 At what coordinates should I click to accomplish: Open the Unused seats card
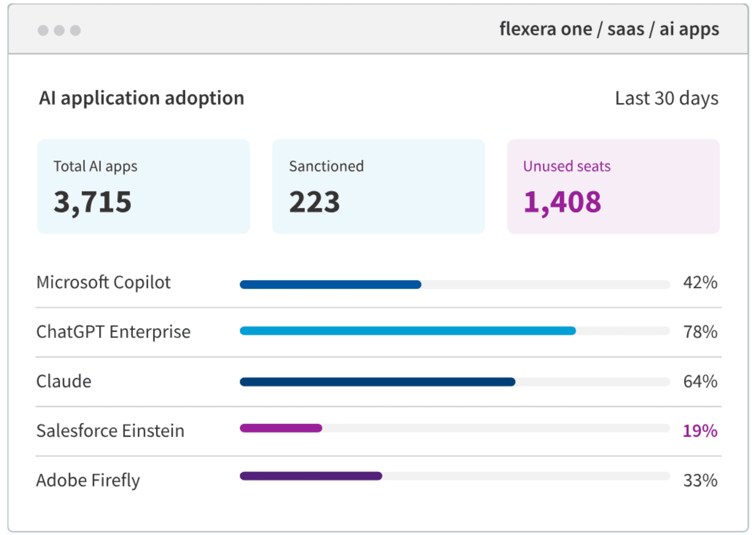(x=613, y=187)
